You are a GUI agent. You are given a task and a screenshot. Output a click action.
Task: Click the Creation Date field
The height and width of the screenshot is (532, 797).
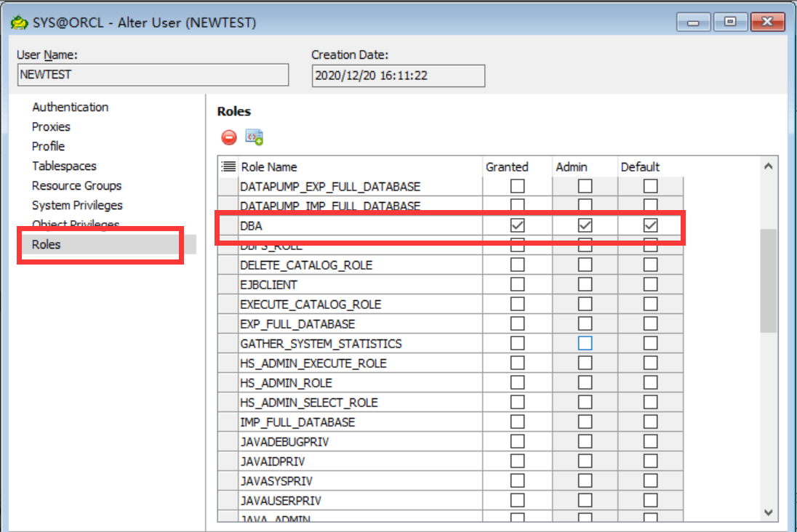coord(398,76)
